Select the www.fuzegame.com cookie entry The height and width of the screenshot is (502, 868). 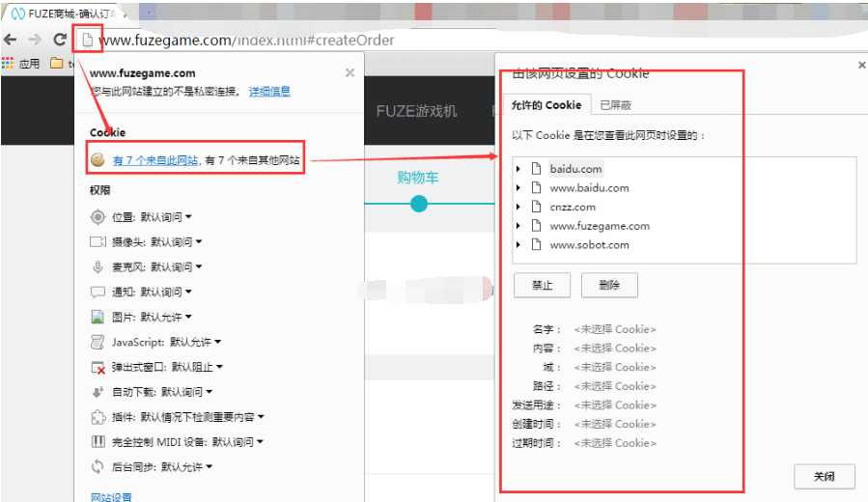click(x=600, y=226)
